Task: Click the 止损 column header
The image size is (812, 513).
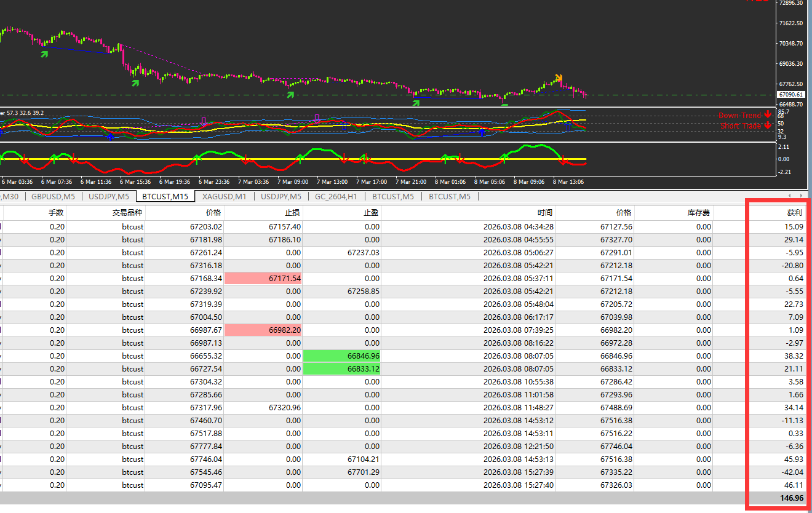Action: pos(293,213)
